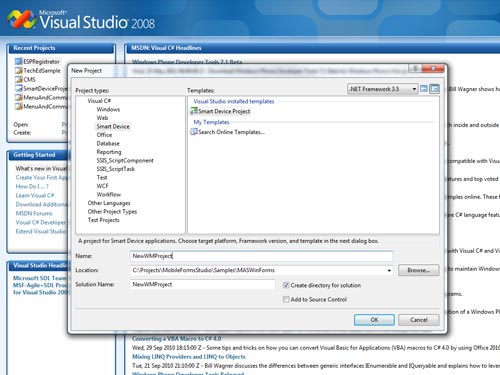This screenshot has height=375, width=500.
Task: Select Database project type
Action: pyautogui.click(x=108, y=143)
